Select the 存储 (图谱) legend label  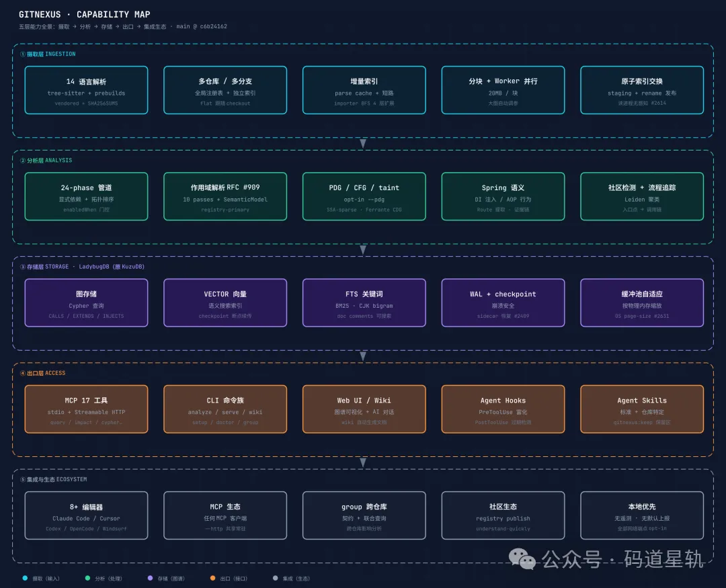coord(171,579)
